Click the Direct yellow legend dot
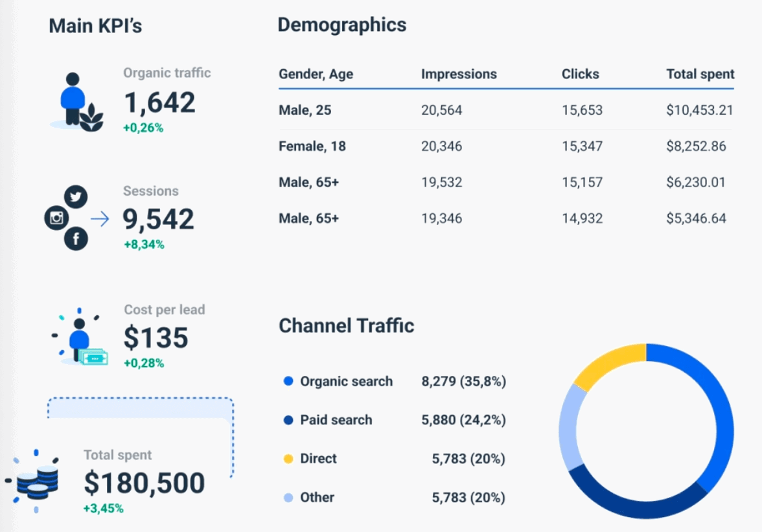This screenshot has width=762, height=532. click(288, 459)
